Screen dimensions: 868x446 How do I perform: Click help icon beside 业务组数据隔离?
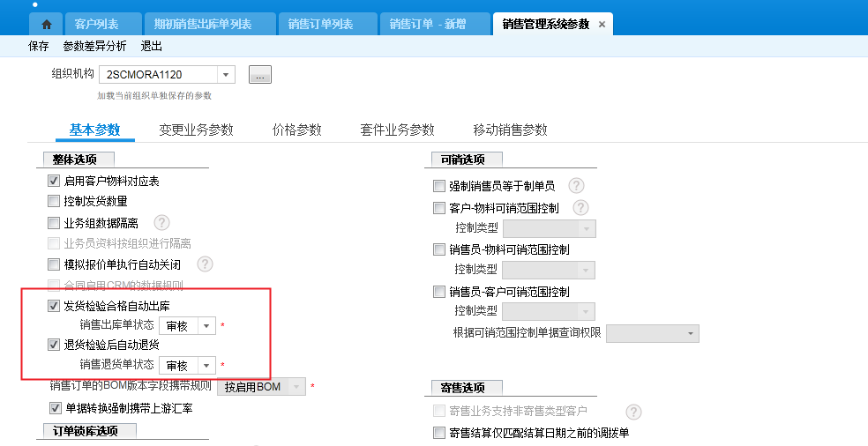161,223
